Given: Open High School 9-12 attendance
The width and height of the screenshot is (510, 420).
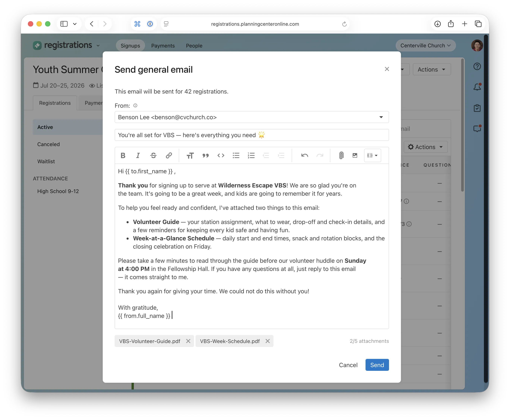Looking at the screenshot, I should click(x=58, y=191).
